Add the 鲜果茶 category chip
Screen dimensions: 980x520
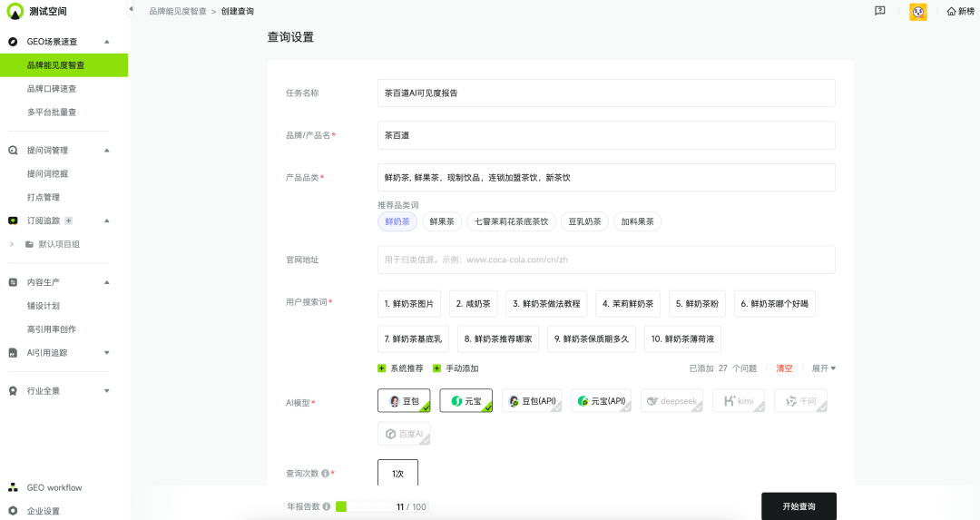442,221
